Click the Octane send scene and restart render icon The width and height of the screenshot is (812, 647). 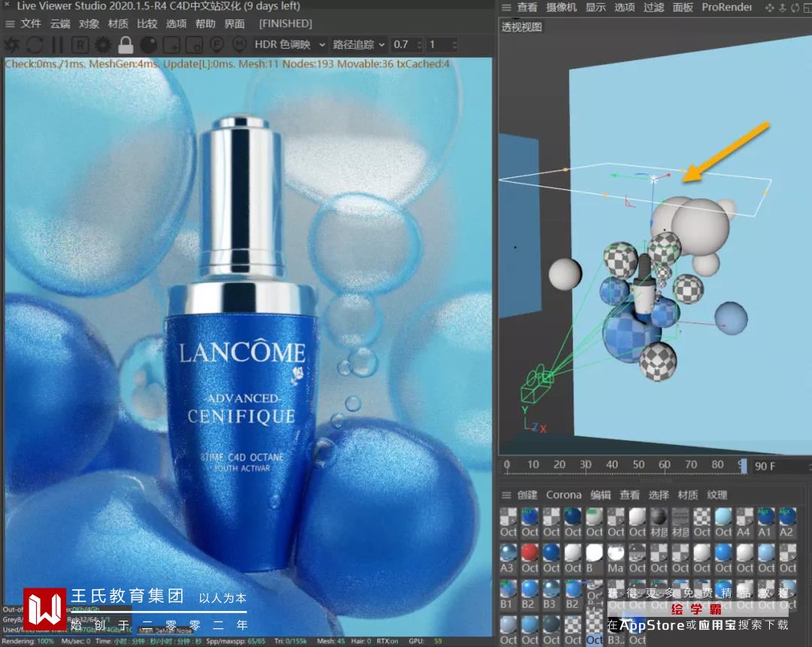(11, 45)
